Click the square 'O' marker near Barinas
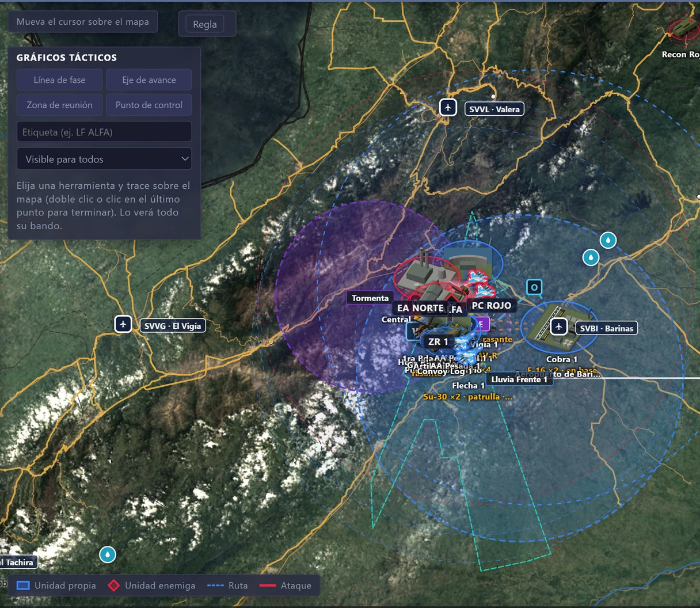This screenshot has width=700, height=608. pyautogui.click(x=534, y=287)
